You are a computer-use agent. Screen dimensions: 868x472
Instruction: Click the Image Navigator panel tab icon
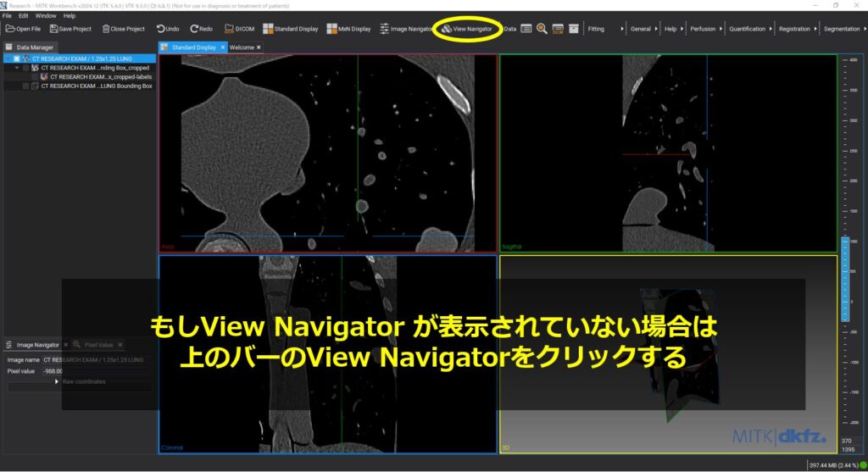coord(8,345)
